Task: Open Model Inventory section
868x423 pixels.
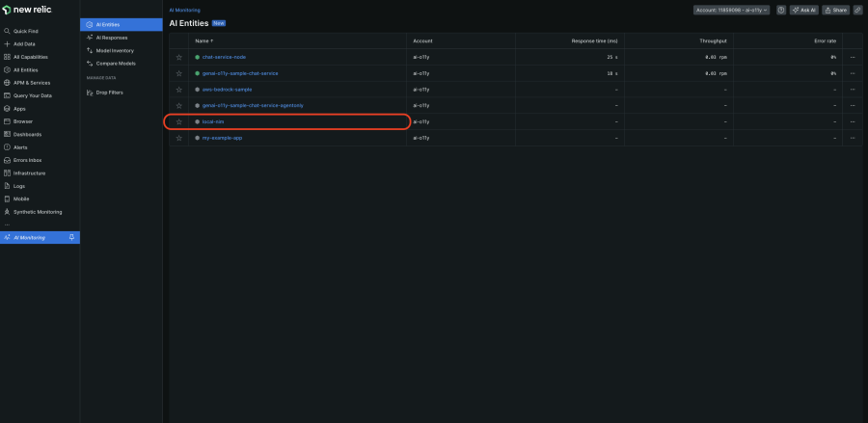Action: (115, 50)
